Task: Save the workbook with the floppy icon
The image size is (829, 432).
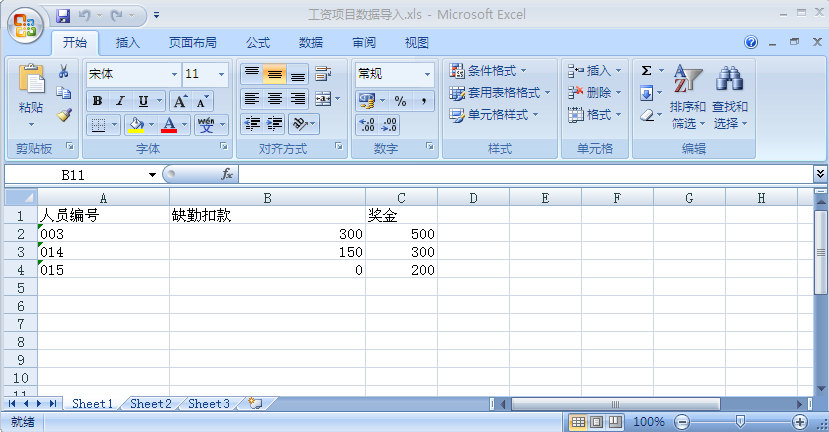Action: (x=63, y=15)
